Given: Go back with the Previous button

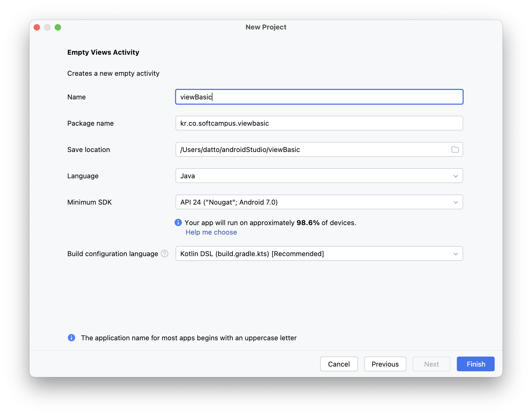Looking at the screenshot, I should pyautogui.click(x=385, y=364).
